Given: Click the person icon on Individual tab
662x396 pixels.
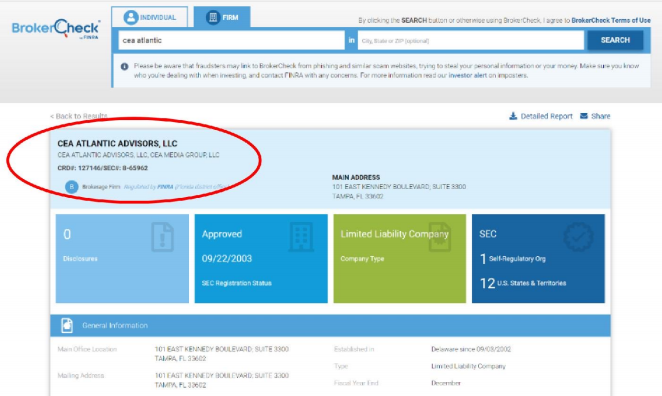Looking at the screenshot, I should coord(131,17).
